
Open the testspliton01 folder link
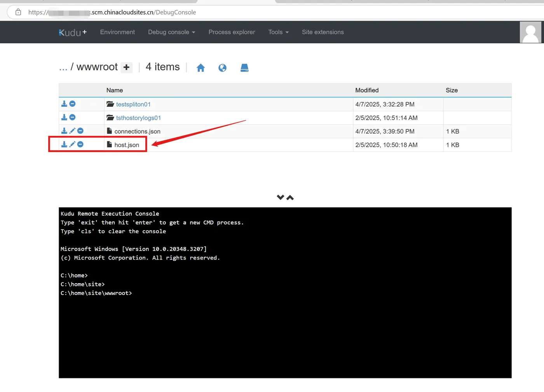(x=133, y=105)
